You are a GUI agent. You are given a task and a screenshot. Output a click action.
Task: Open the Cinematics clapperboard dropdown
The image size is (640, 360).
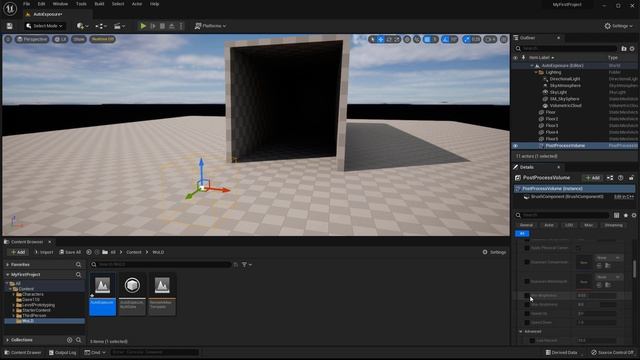119,26
